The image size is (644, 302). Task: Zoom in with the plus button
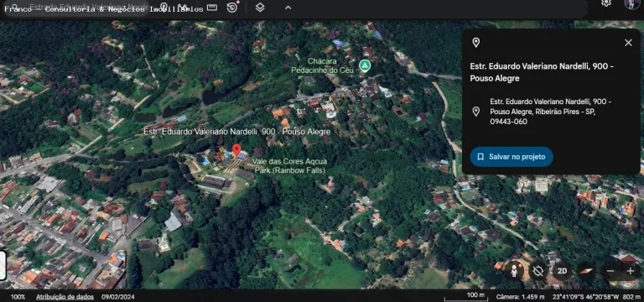coord(630,271)
